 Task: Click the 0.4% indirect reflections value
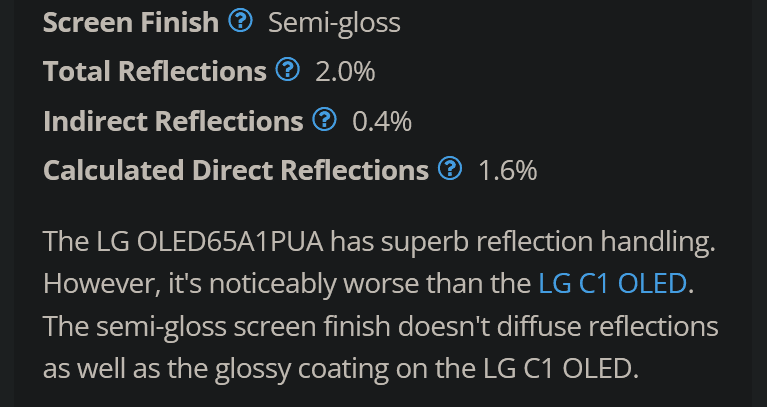pyautogui.click(x=382, y=121)
